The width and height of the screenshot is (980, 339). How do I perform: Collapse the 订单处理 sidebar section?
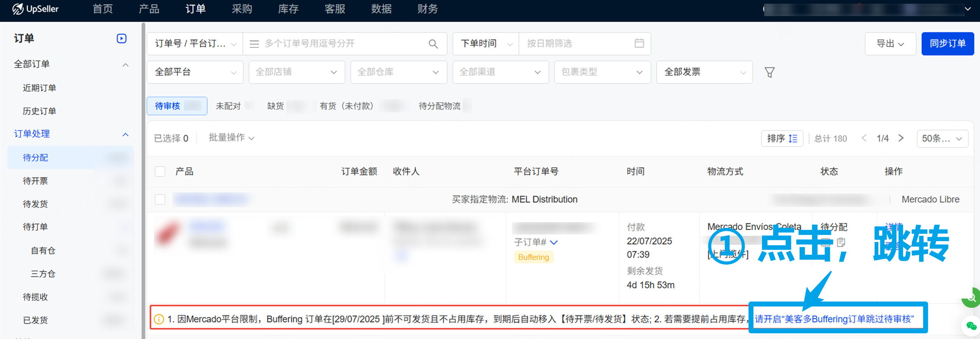pyautogui.click(x=125, y=135)
